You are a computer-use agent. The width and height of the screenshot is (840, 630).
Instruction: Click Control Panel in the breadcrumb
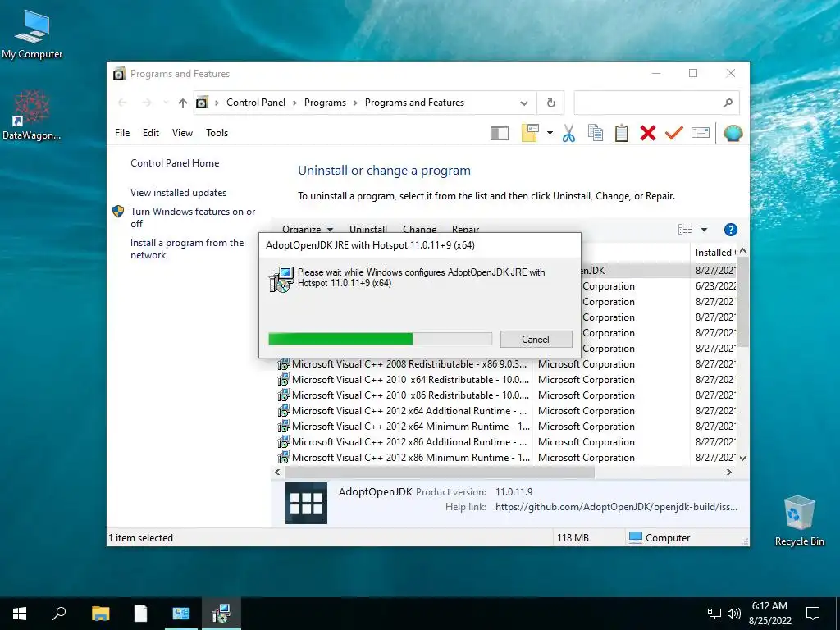click(256, 103)
